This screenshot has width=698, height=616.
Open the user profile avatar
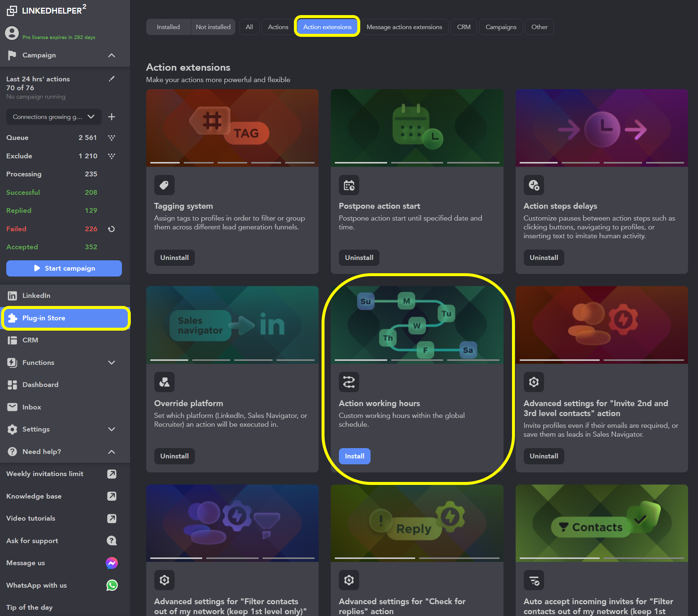(x=12, y=33)
